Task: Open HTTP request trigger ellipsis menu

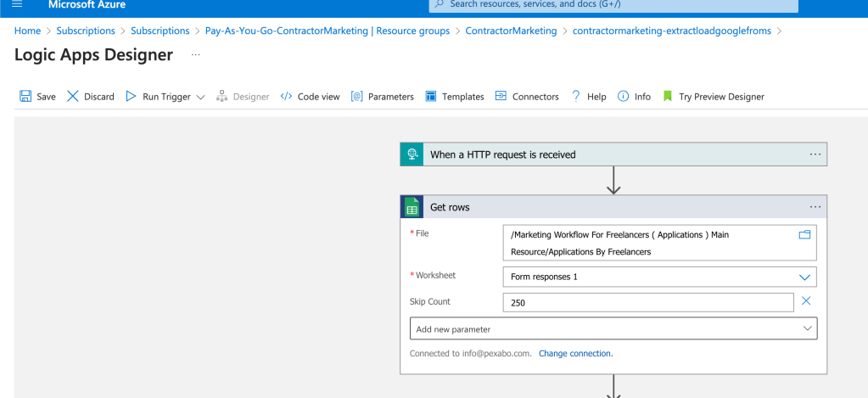Action: 815,154
